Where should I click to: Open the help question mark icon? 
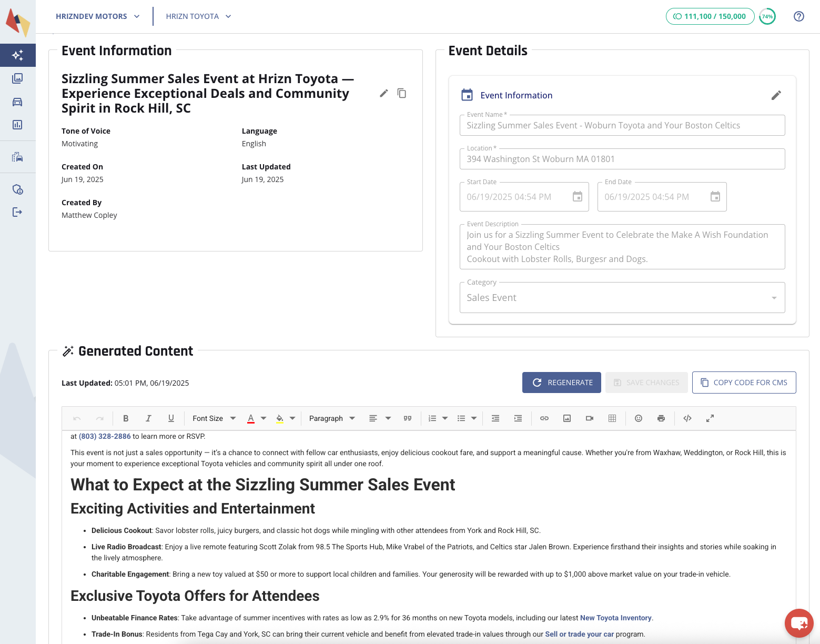point(798,16)
